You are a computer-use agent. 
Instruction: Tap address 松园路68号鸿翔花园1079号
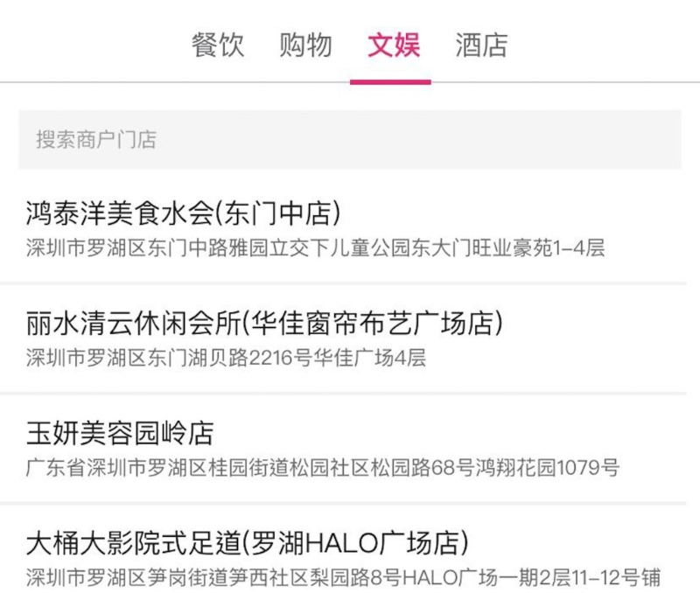coord(494,468)
